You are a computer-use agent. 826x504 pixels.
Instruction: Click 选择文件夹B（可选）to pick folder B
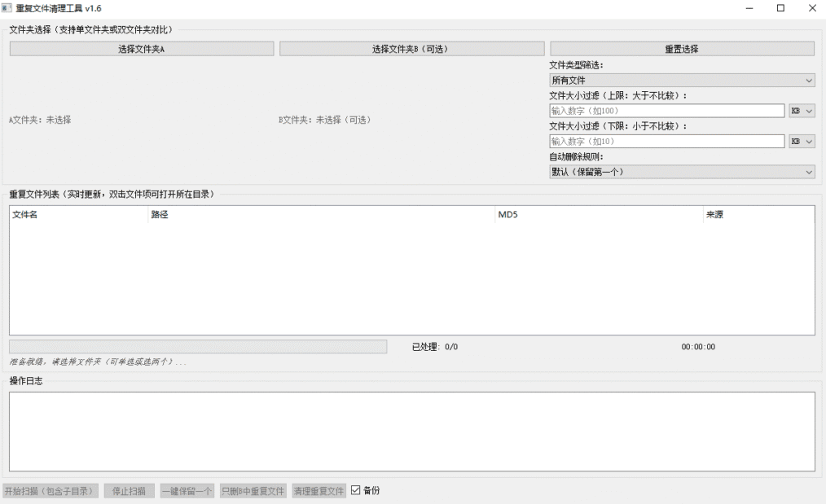coord(411,48)
